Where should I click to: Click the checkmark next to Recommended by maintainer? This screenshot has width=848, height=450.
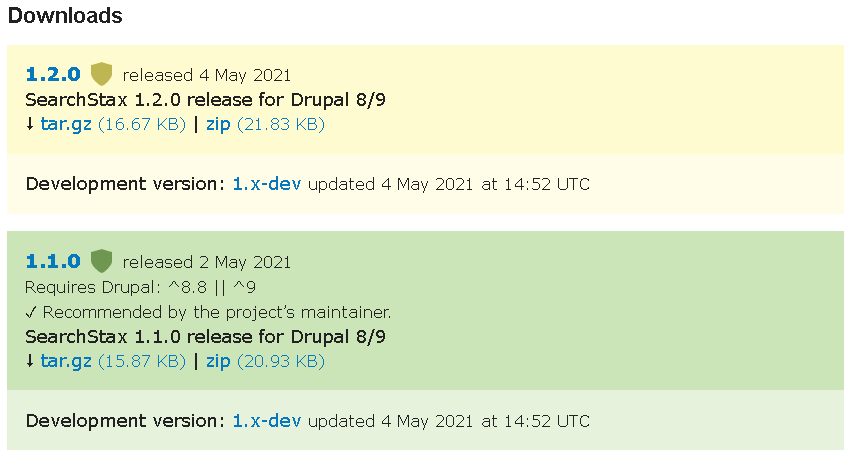[x=31, y=312]
